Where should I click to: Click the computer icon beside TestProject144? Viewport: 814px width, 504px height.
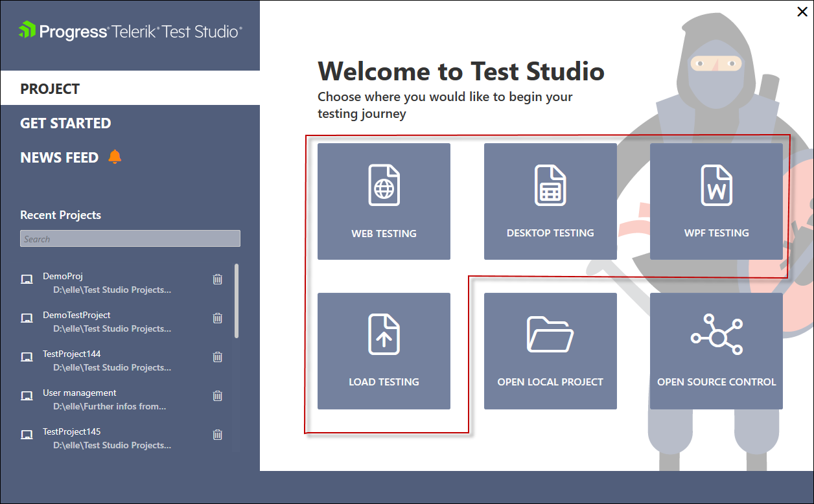[27, 357]
